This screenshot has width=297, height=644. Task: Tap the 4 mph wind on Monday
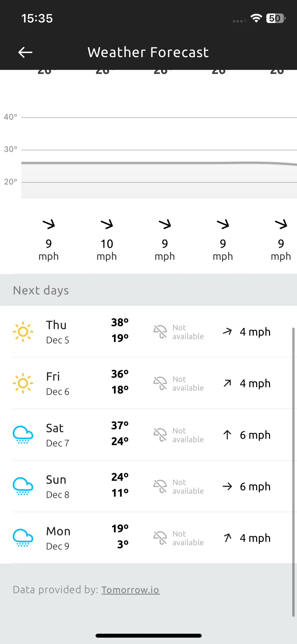click(x=255, y=538)
